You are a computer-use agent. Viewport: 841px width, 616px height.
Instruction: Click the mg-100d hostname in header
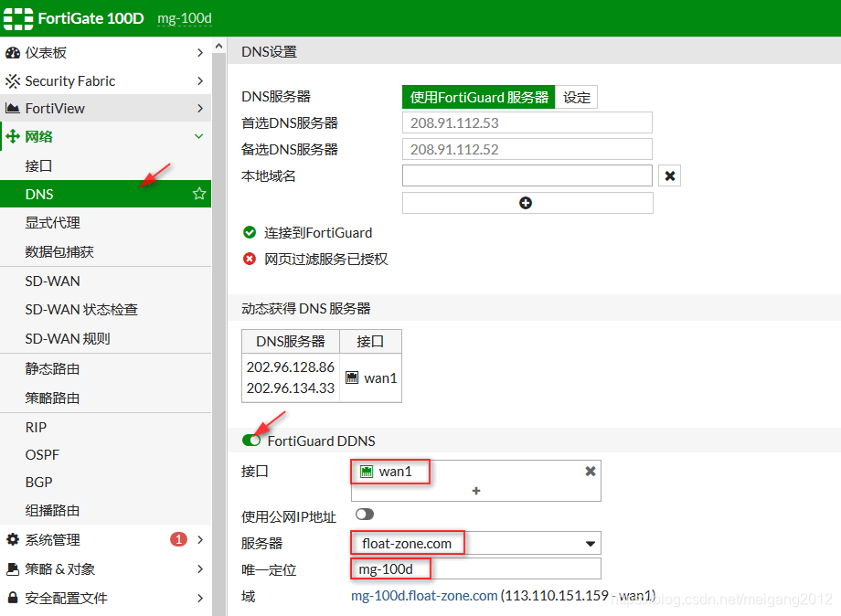click(x=185, y=18)
